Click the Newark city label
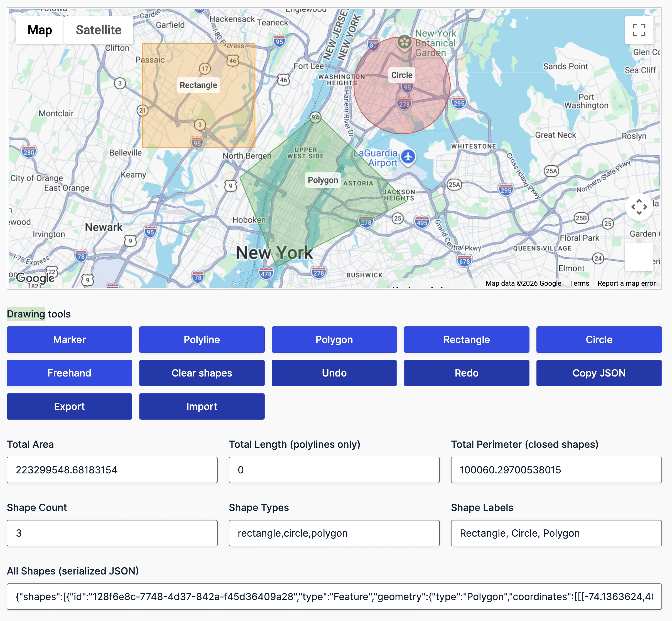The height and width of the screenshot is (621, 672). point(104,227)
